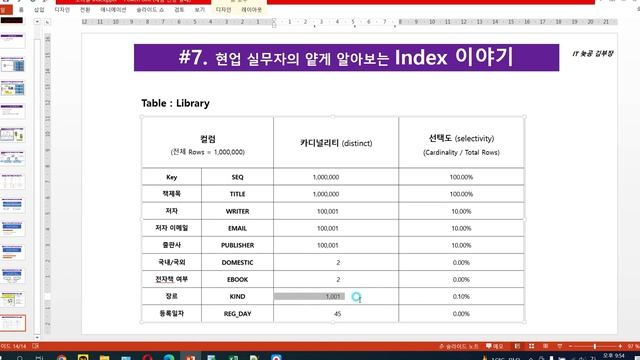Image resolution: width=640 pixels, height=360 pixels.
Task: Start slideshow from status bar icon
Action: (560, 346)
